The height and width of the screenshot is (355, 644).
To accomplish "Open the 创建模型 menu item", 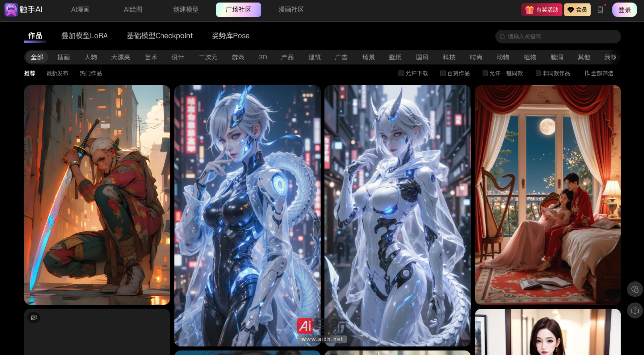I will click(x=186, y=9).
